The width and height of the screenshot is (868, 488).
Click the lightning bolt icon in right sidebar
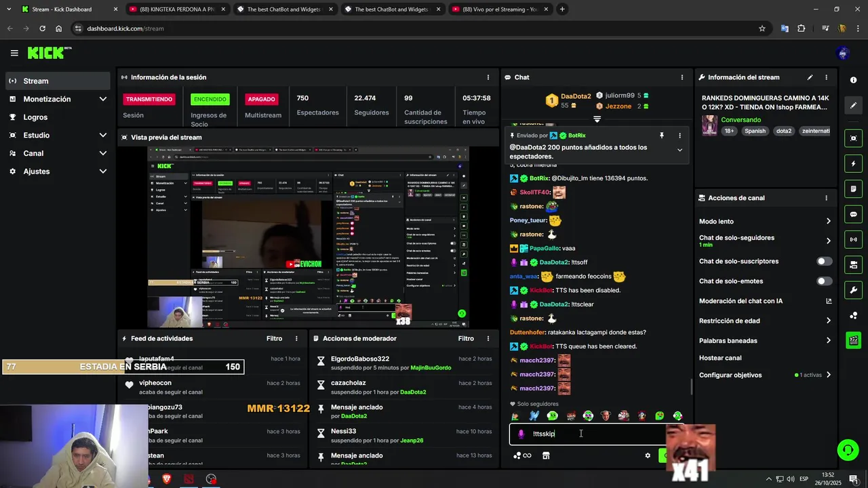click(853, 163)
